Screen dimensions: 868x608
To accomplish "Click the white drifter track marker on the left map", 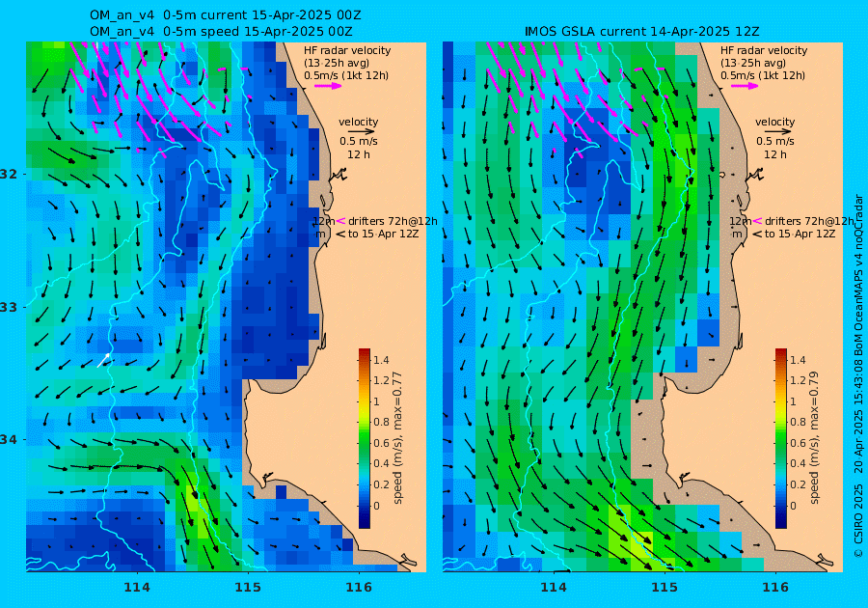I will point(103,361).
